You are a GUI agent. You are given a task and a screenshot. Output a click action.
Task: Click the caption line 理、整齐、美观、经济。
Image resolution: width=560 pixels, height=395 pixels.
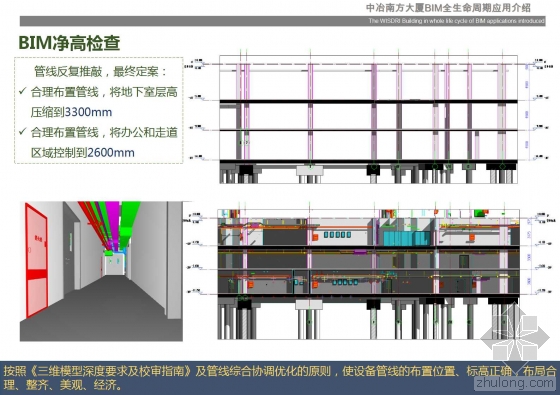tap(63, 386)
